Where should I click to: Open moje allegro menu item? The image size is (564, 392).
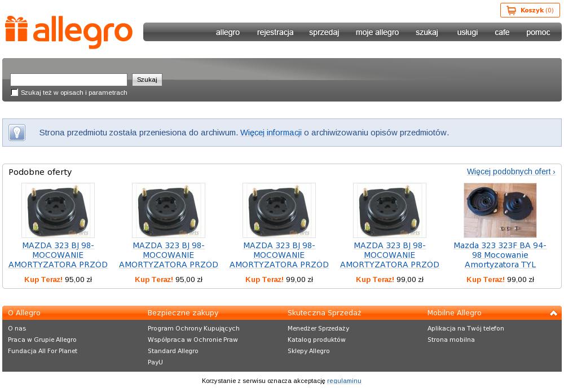click(377, 32)
